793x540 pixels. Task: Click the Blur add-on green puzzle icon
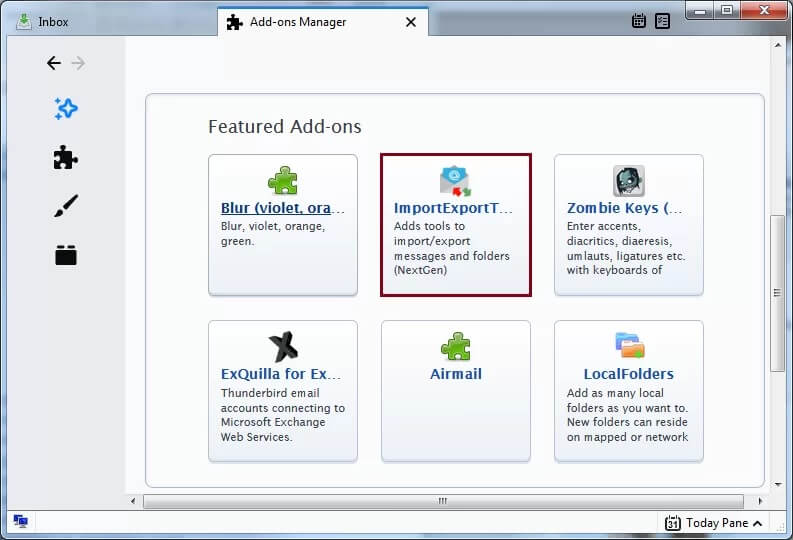click(x=283, y=181)
